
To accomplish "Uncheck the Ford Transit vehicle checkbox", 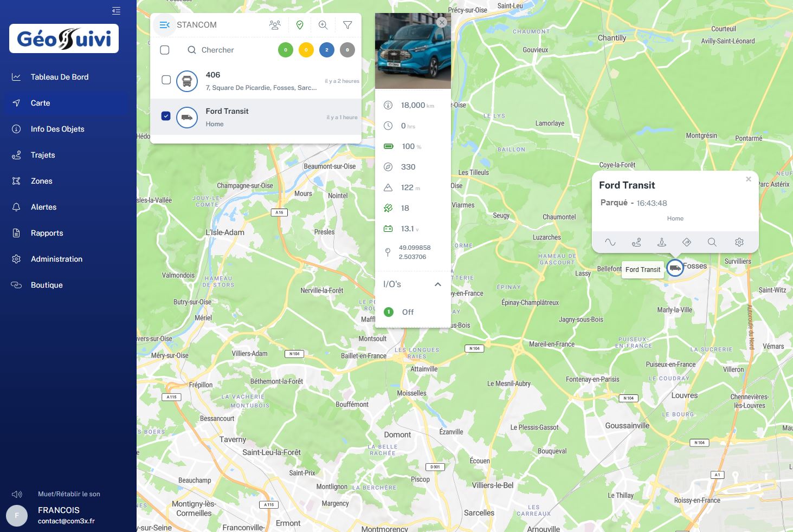I will (x=166, y=115).
